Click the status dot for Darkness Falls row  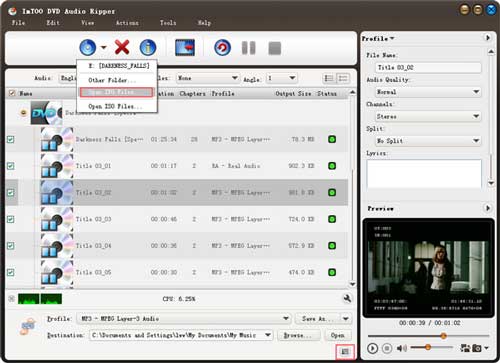pyautogui.click(x=332, y=139)
